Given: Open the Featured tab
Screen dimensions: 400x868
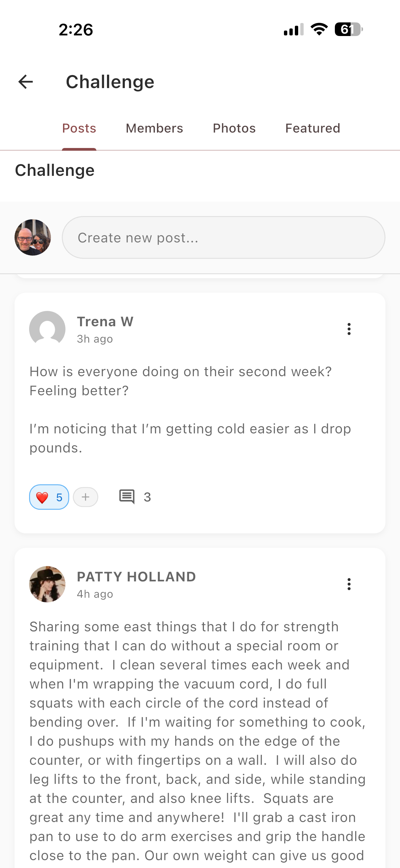Looking at the screenshot, I should pos(312,128).
